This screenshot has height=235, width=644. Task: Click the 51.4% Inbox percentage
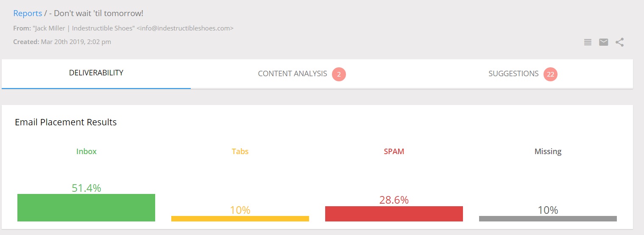pos(86,188)
